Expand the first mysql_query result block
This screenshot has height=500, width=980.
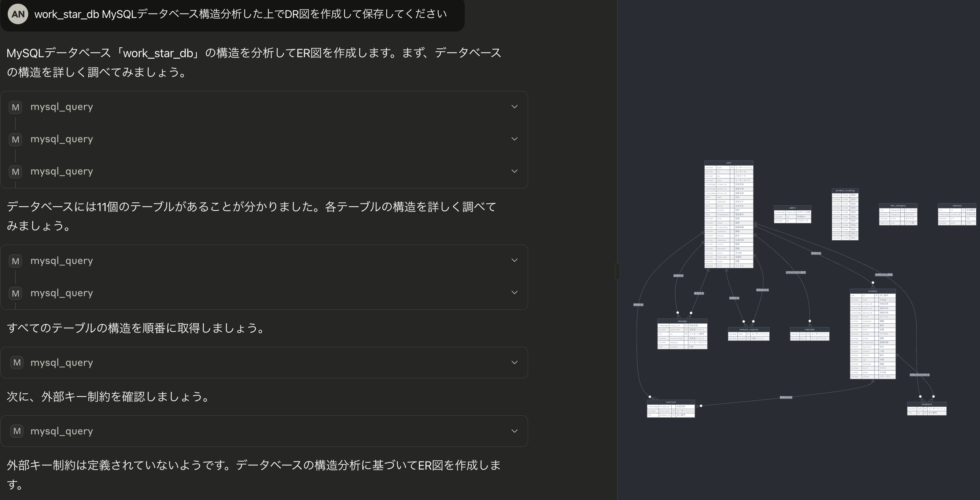point(514,107)
